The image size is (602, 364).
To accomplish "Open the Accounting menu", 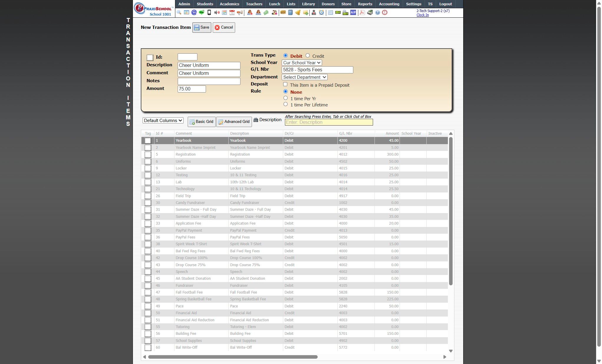I will click(x=389, y=4).
